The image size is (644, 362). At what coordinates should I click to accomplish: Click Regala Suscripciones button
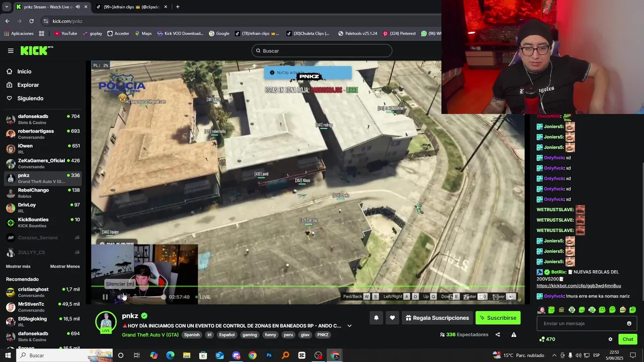click(437, 318)
